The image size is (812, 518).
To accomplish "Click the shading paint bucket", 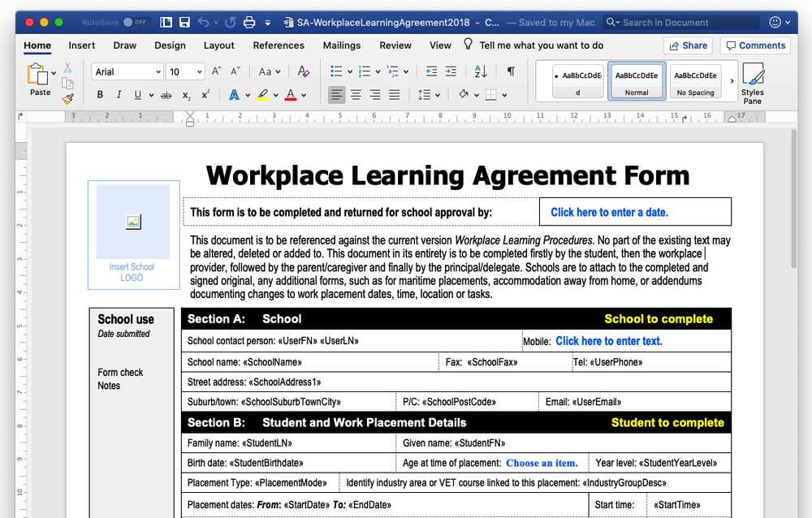I will tap(464, 95).
